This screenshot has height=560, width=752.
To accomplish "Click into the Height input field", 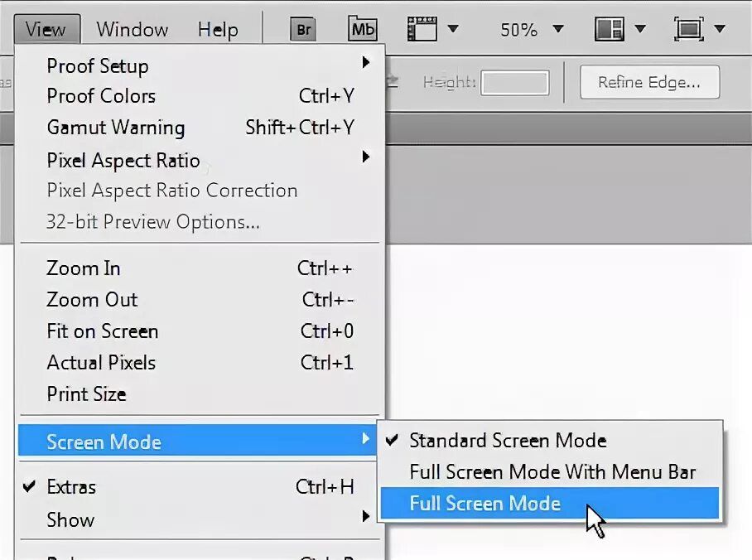I will 515,83.
